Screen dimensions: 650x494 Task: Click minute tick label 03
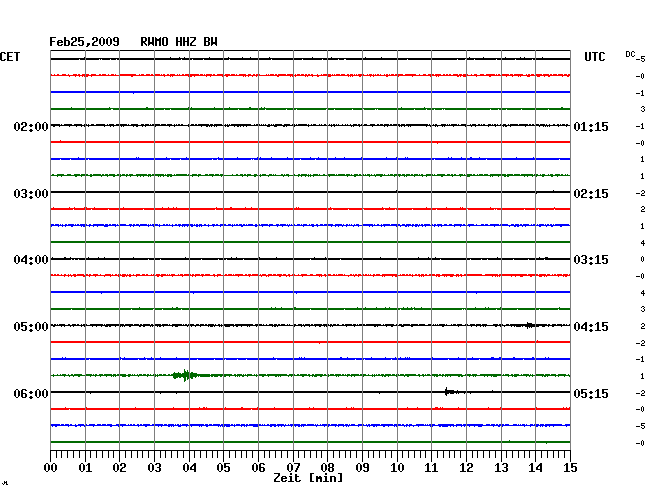154,468
